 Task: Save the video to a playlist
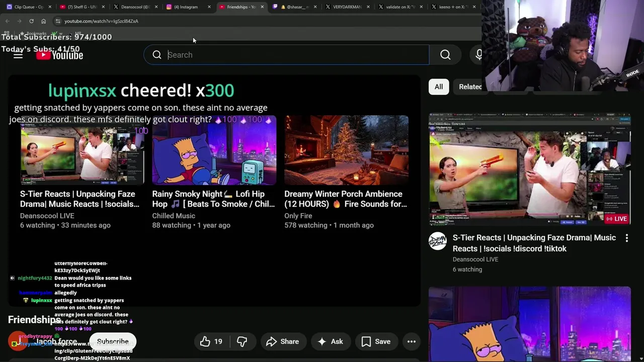coord(376,342)
